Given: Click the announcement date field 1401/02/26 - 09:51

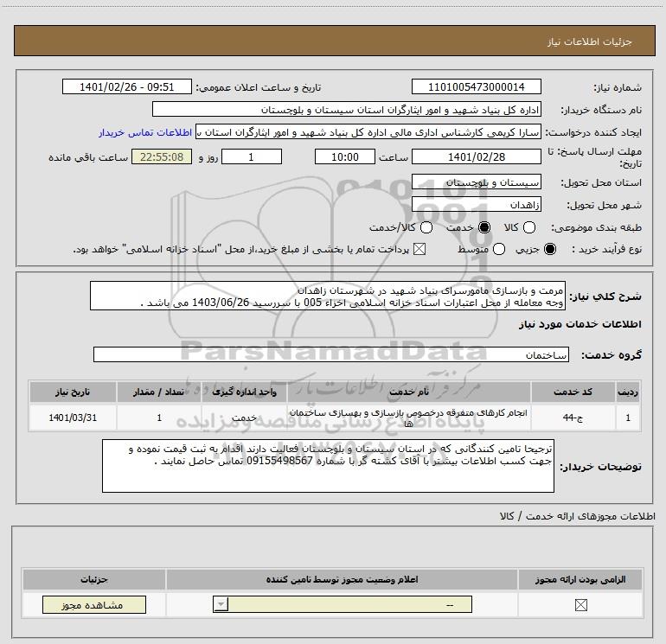Looking at the screenshot, I should 127,86.
